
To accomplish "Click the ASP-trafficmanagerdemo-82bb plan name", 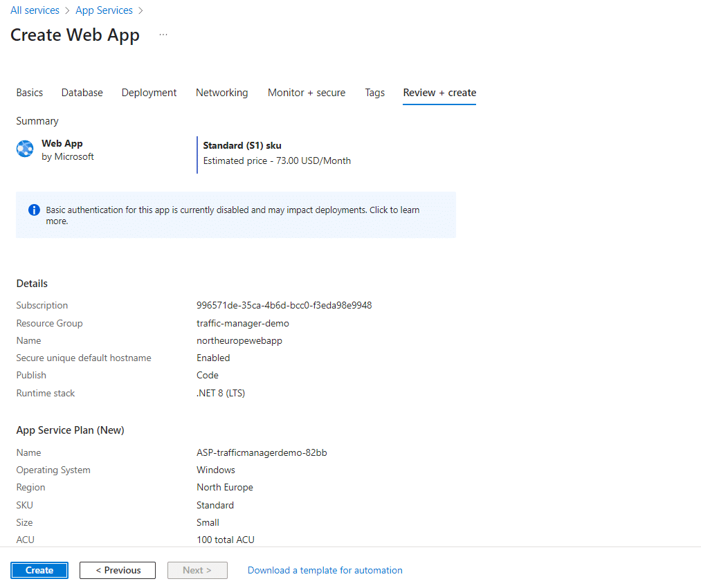I will click(262, 452).
